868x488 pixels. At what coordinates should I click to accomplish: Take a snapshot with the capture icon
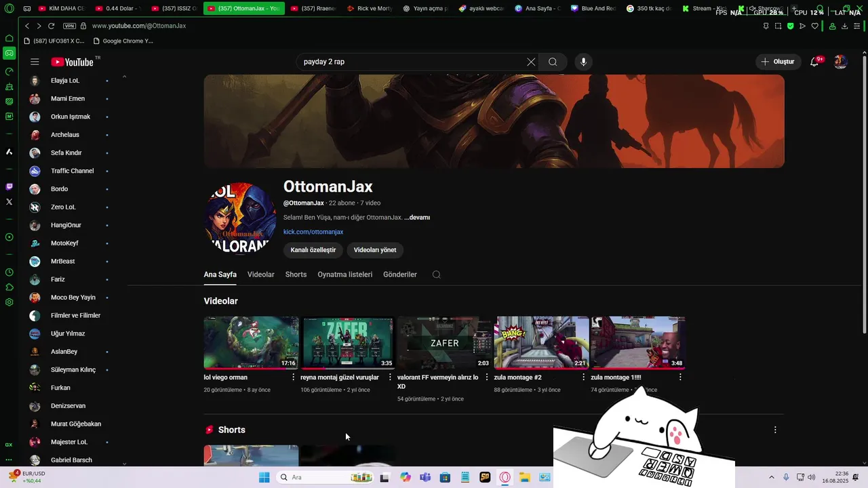click(778, 26)
